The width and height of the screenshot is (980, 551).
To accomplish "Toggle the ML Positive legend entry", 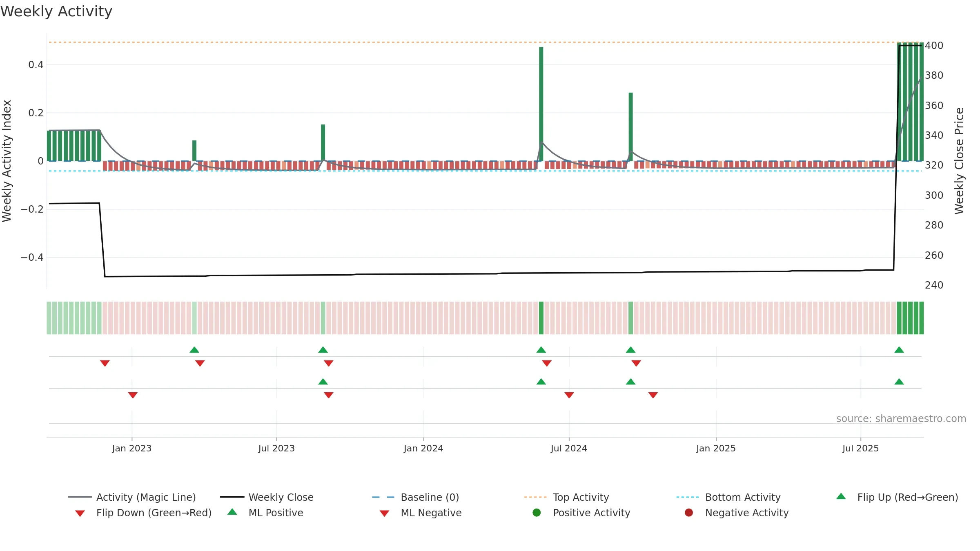I will pos(265,513).
